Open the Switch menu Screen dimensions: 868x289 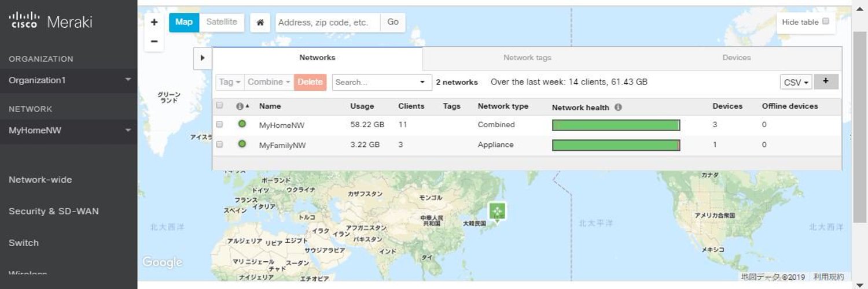coord(24,243)
